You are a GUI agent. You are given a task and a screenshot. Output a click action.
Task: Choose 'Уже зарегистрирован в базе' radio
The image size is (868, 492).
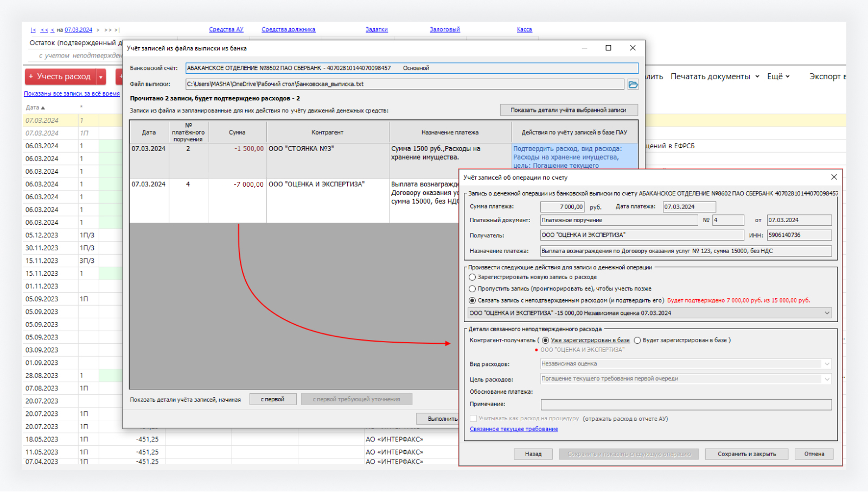545,340
